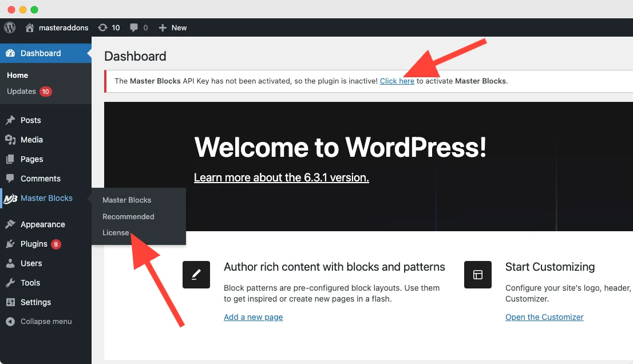Open the updates refresh icon showing 10
Image resolution: width=633 pixels, height=364 pixels.
point(102,27)
